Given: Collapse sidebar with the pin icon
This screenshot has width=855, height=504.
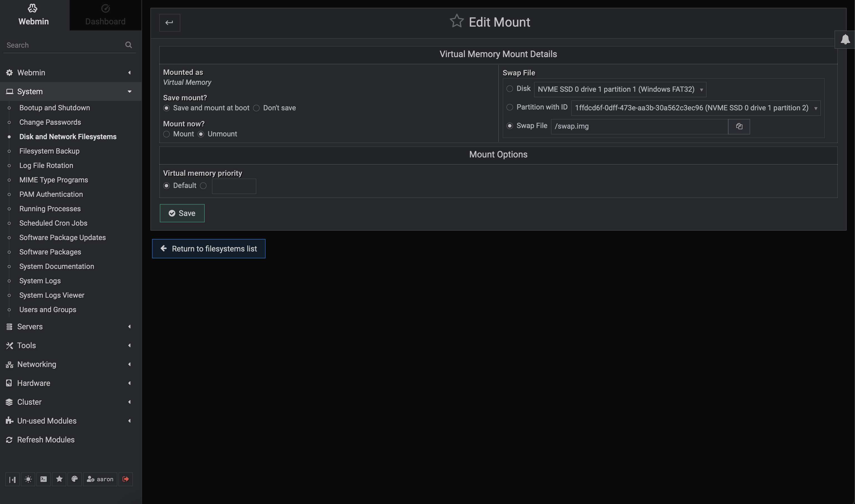Looking at the screenshot, I should pos(12,479).
